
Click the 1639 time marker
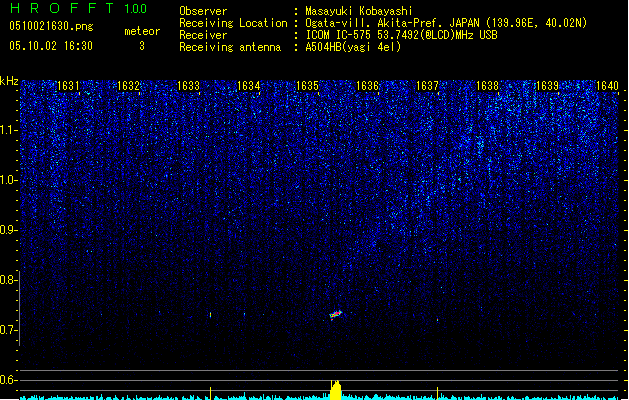coord(548,86)
